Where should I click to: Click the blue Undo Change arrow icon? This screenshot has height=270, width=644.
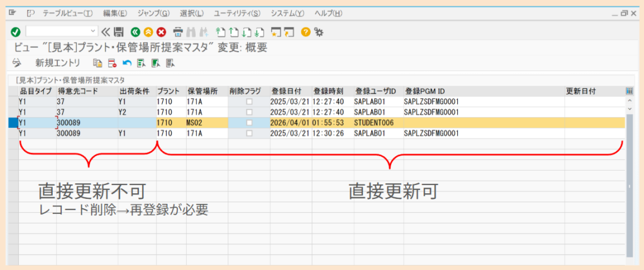coord(126,63)
